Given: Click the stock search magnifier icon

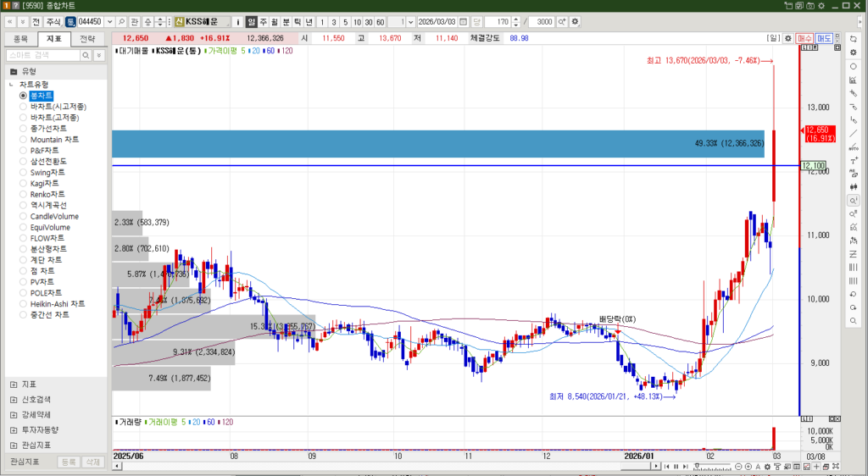Looking at the screenshot, I should pos(121,21).
